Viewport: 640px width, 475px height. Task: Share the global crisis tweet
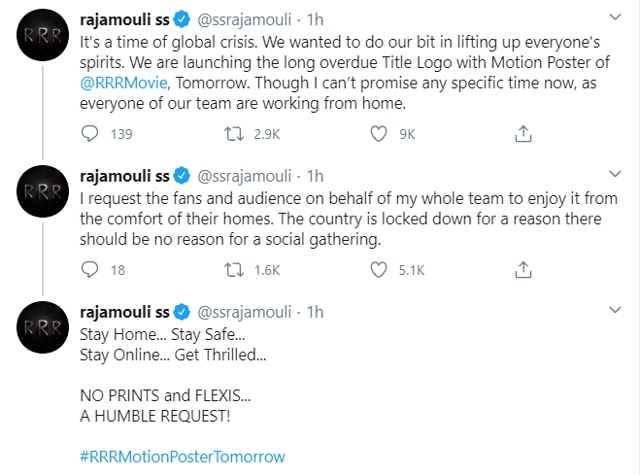pos(522,133)
